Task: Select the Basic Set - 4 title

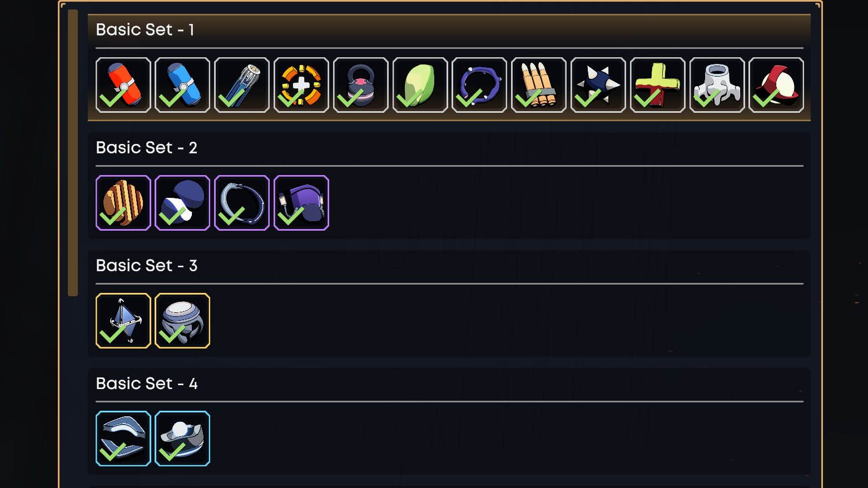Action: click(x=147, y=384)
